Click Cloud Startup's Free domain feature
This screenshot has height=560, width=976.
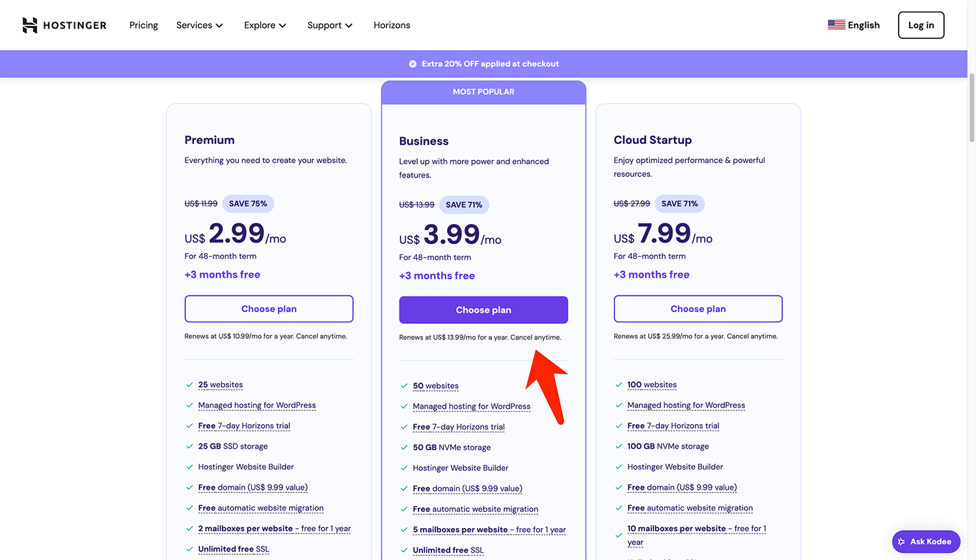[682, 488]
